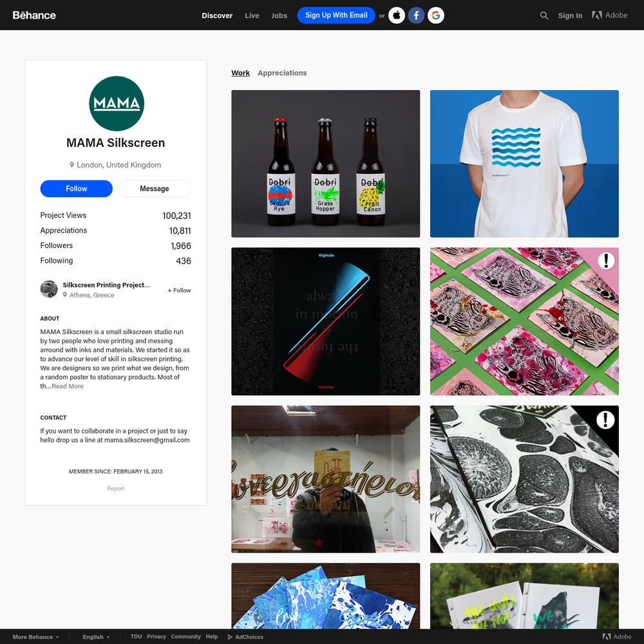Sign up with the Google icon
The width and height of the screenshot is (644, 644).
click(x=436, y=15)
